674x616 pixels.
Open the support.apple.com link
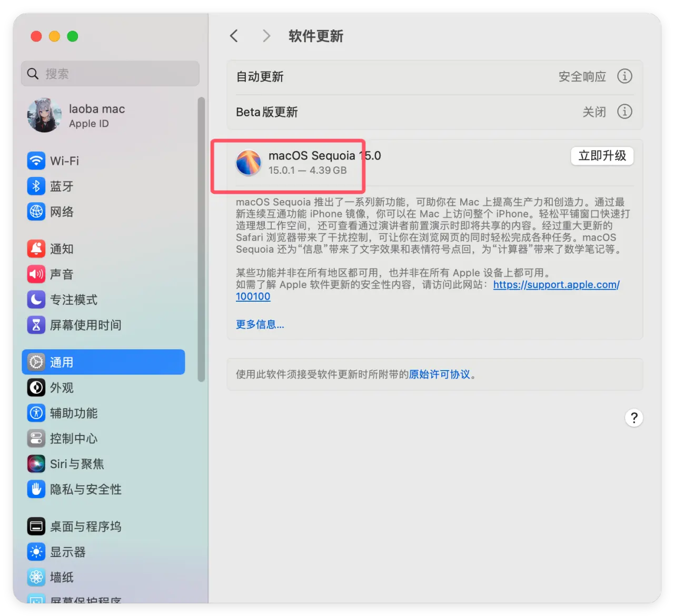click(557, 285)
